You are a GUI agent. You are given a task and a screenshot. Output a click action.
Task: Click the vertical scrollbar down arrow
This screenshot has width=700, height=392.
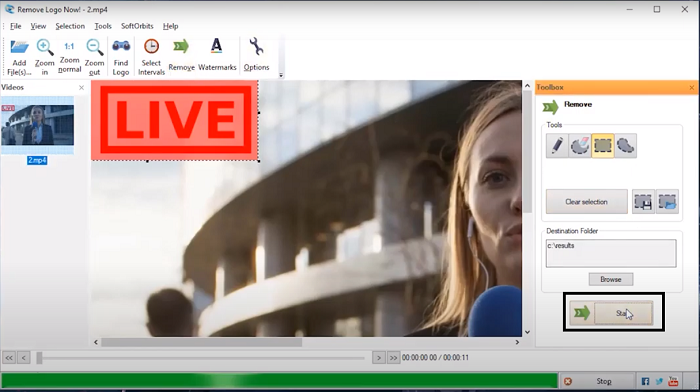coord(527,332)
